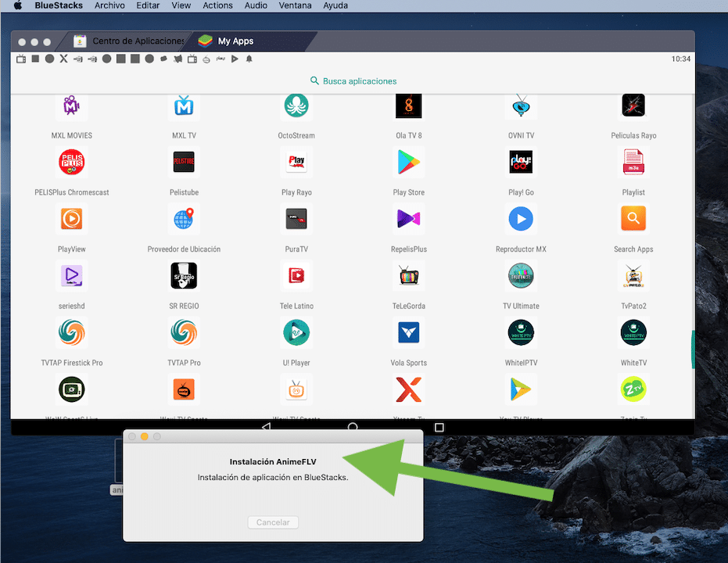728x563 pixels.
Task: Open the OctoStream app
Action: point(296,106)
